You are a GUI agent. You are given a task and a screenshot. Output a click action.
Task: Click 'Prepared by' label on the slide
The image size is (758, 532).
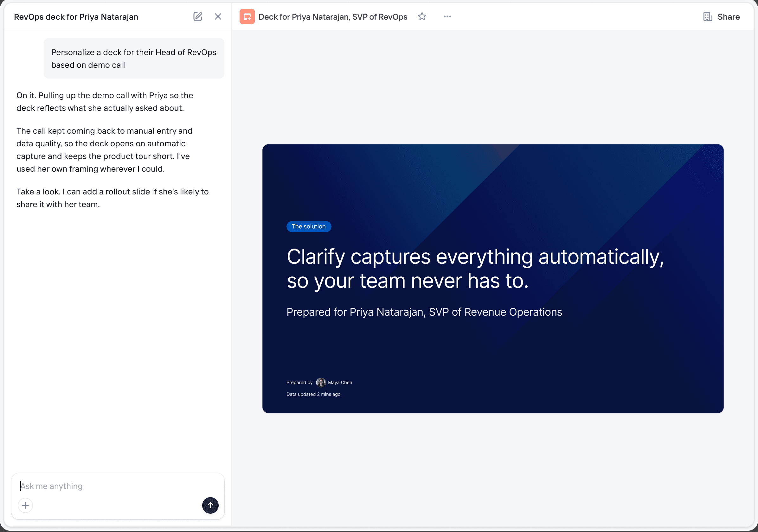pyautogui.click(x=299, y=383)
